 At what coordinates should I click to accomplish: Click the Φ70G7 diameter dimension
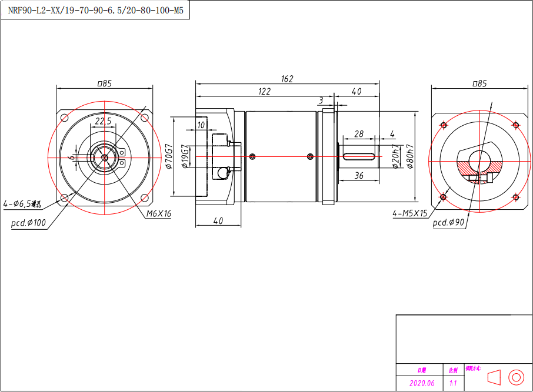point(169,156)
